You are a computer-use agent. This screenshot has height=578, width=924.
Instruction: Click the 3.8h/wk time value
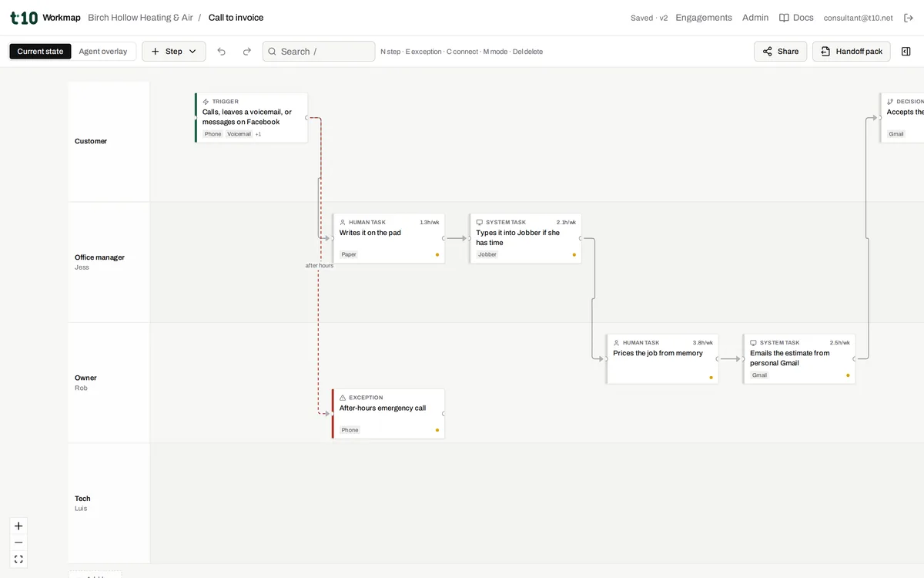click(703, 343)
